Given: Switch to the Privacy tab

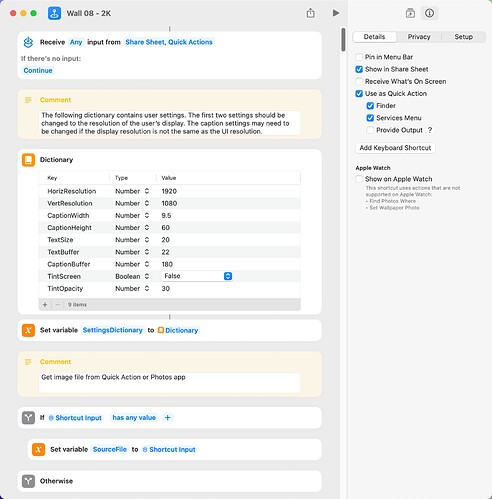Looking at the screenshot, I should coord(419,37).
